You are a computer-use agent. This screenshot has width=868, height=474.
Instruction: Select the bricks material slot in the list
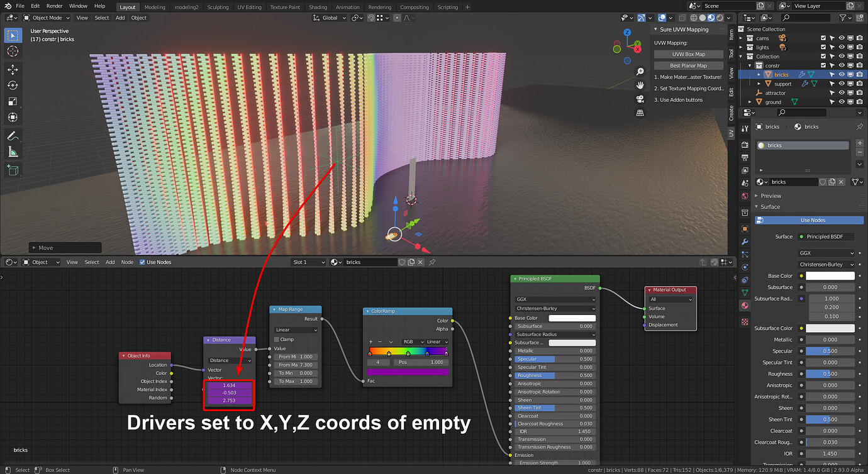click(x=803, y=145)
